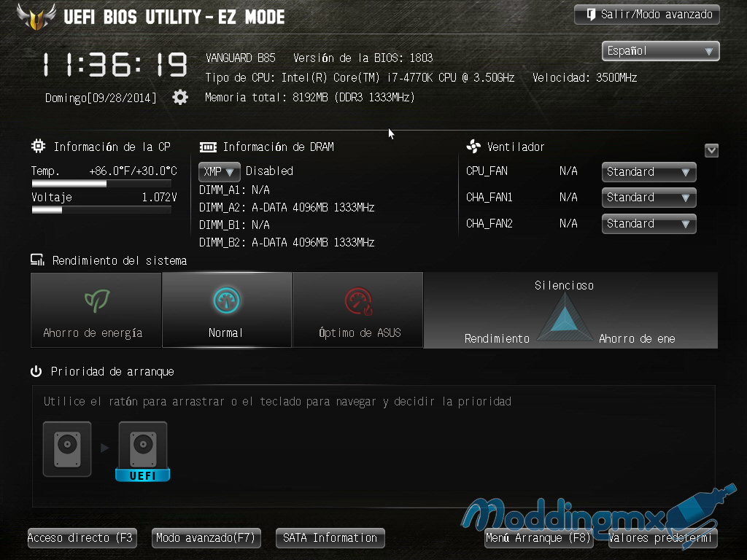Select the first hard drive boot device
This screenshot has height=560, width=747.
coord(67,448)
